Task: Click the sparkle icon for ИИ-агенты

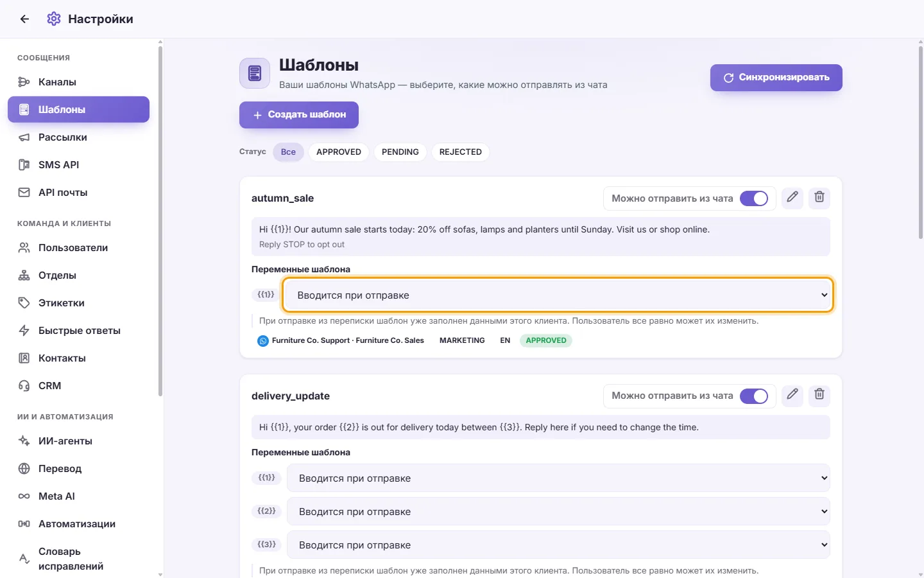Action: (24, 441)
